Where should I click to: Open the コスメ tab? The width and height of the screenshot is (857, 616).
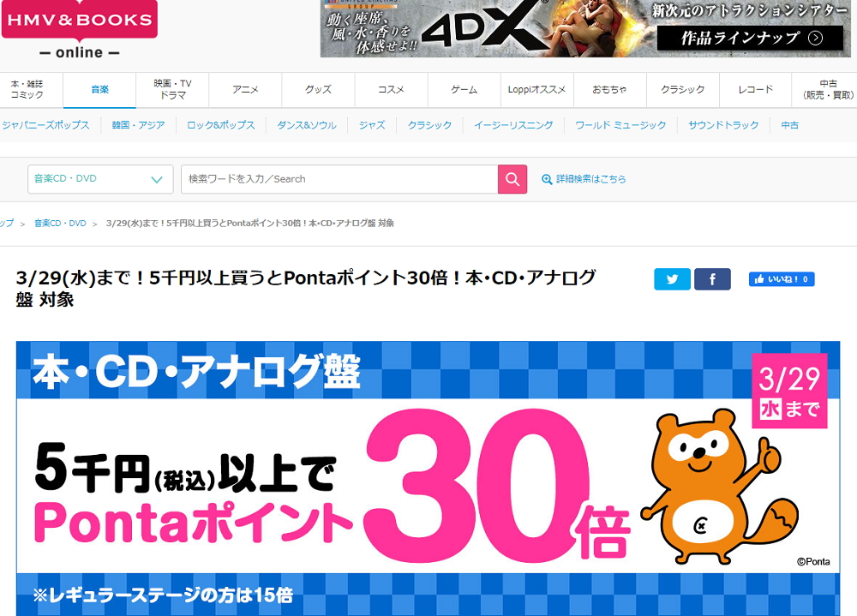point(392,90)
